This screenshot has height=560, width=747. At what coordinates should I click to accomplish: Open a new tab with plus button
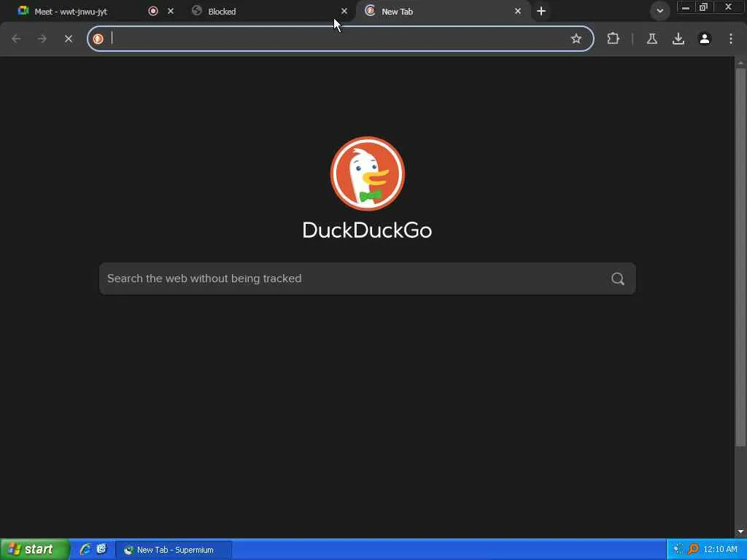tap(541, 11)
